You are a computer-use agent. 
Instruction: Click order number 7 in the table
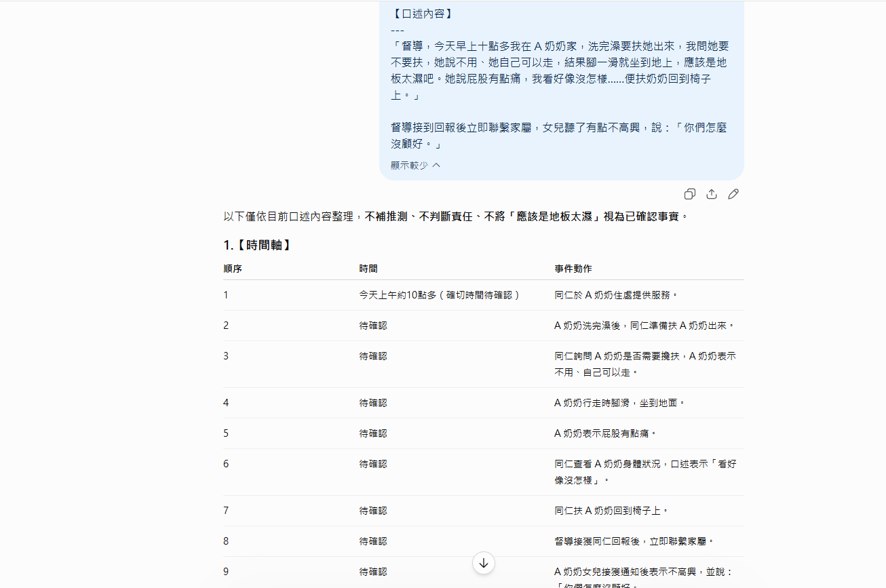tap(227, 511)
